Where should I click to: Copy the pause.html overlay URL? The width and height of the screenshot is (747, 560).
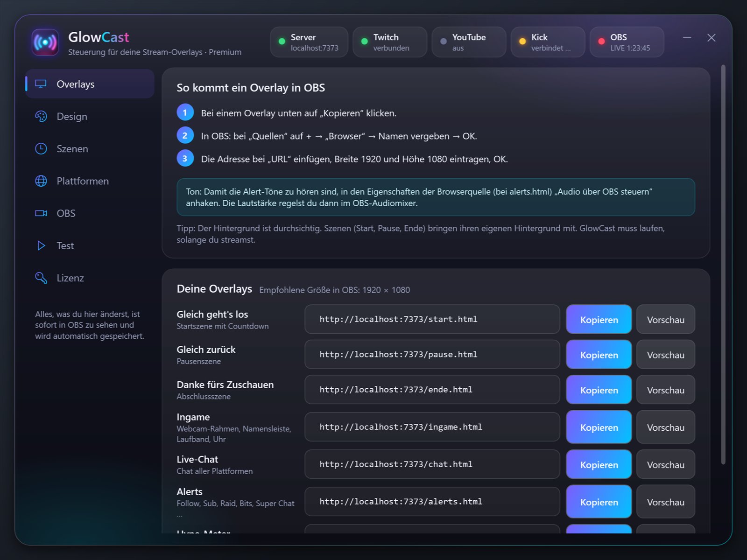click(x=599, y=355)
